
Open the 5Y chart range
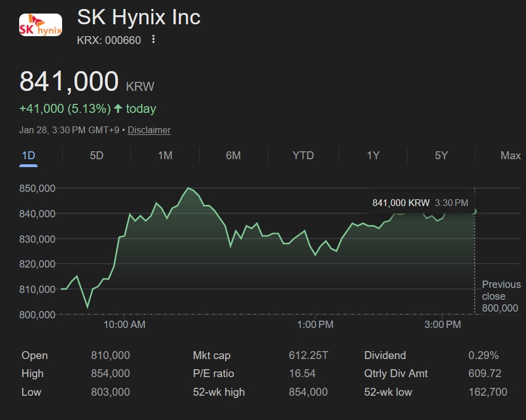[441, 155]
